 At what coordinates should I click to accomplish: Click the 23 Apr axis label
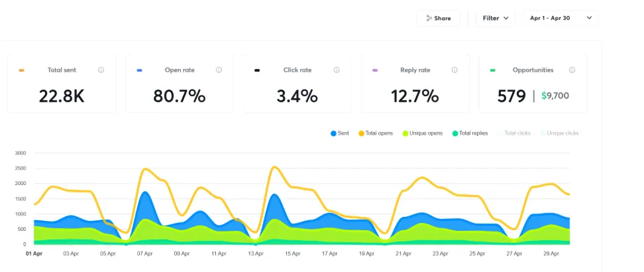click(x=441, y=254)
